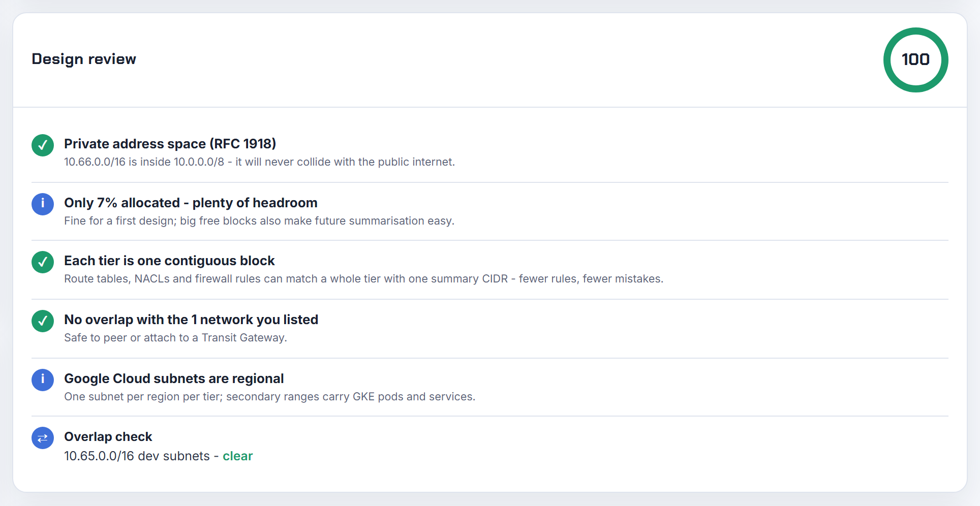Click the swap-arrows icon beside Overlap check
This screenshot has height=506, width=980.
(43, 438)
